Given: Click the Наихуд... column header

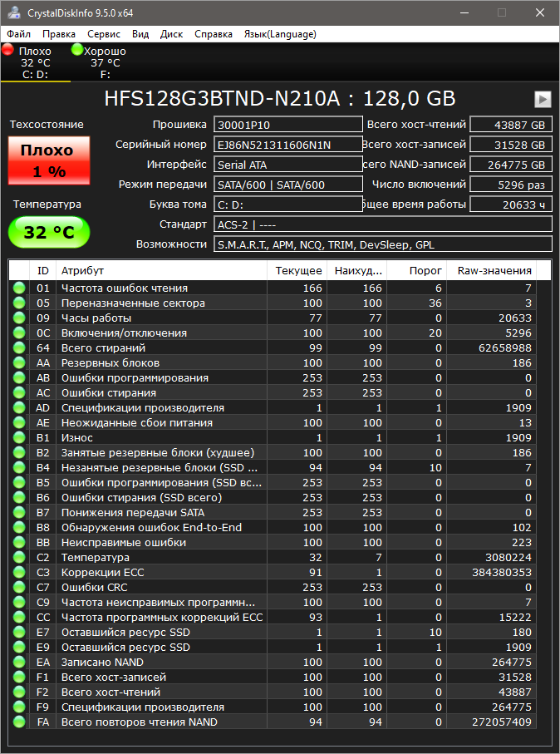Looking at the screenshot, I should click(356, 271).
